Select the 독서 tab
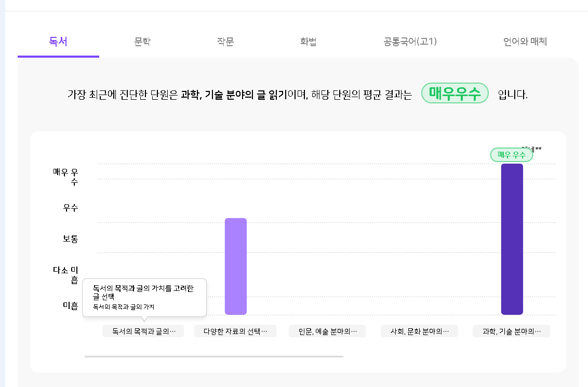 (58, 41)
